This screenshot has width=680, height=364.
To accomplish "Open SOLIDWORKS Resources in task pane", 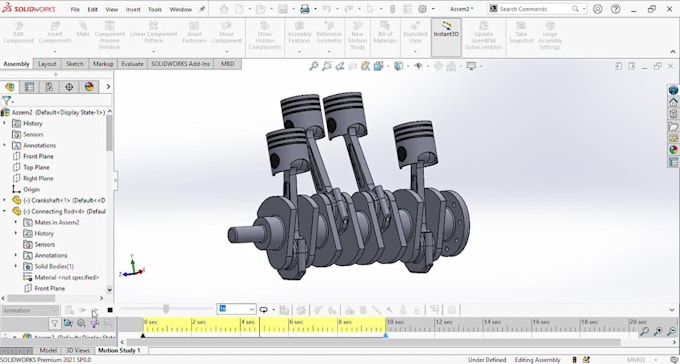I will click(673, 90).
